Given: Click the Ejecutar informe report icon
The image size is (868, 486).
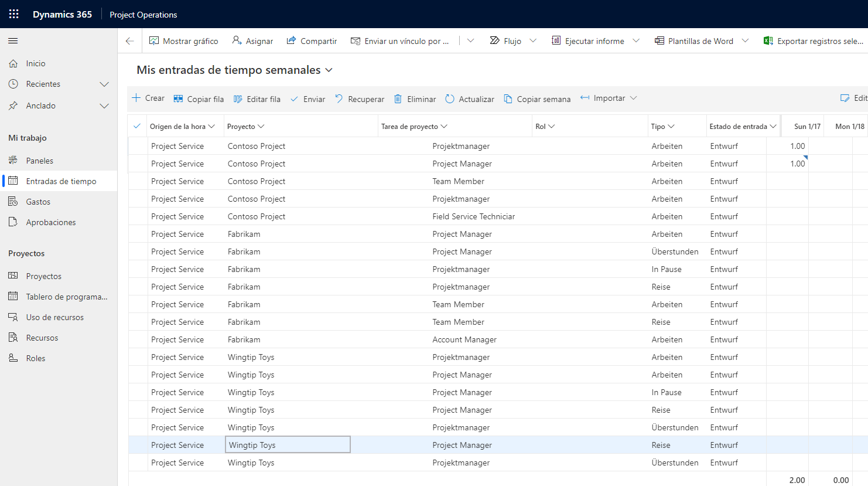Looking at the screenshot, I should 556,40.
